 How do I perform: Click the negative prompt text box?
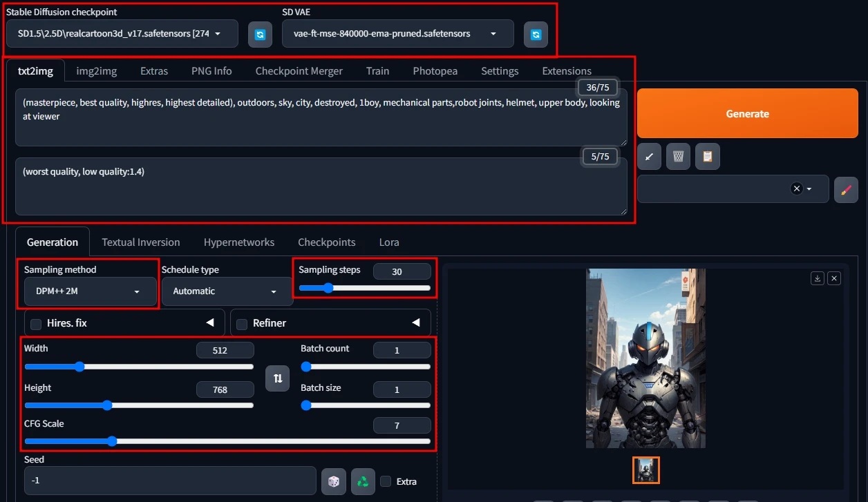[321, 186]
